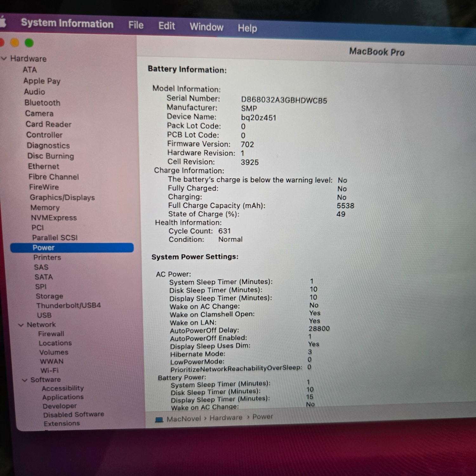Click the Cycle Count value 631

coord(224,231)
